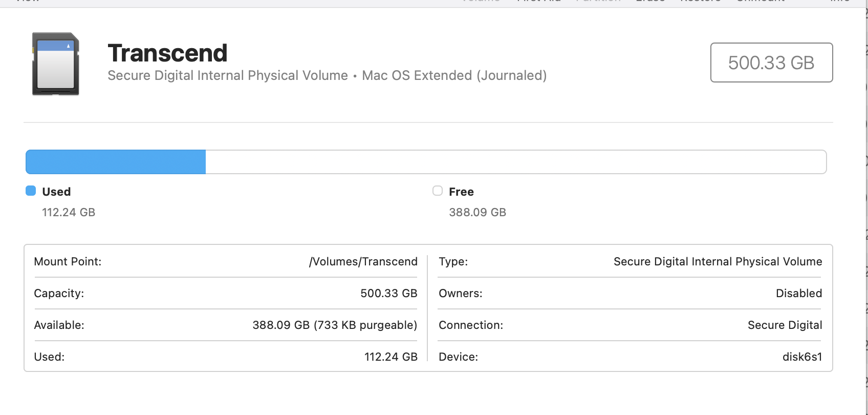
Task: Click the disk6s1 device identifier
Action: coord(802,357)
